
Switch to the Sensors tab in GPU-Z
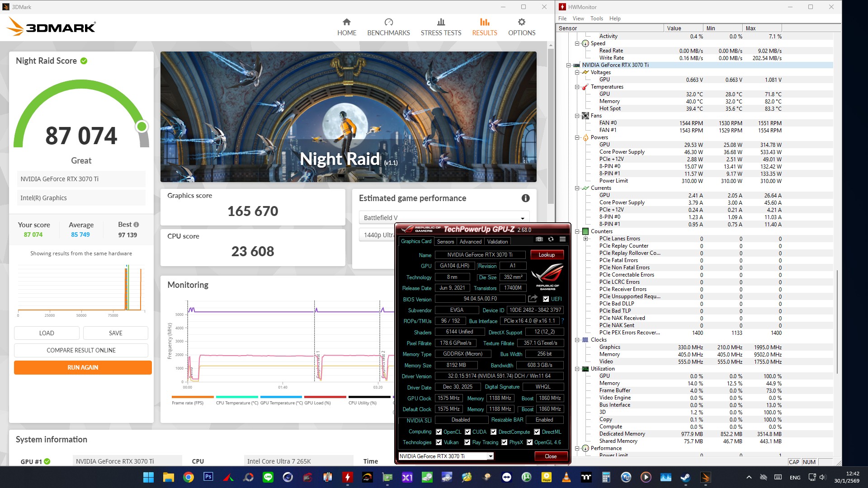click(445, 242)
